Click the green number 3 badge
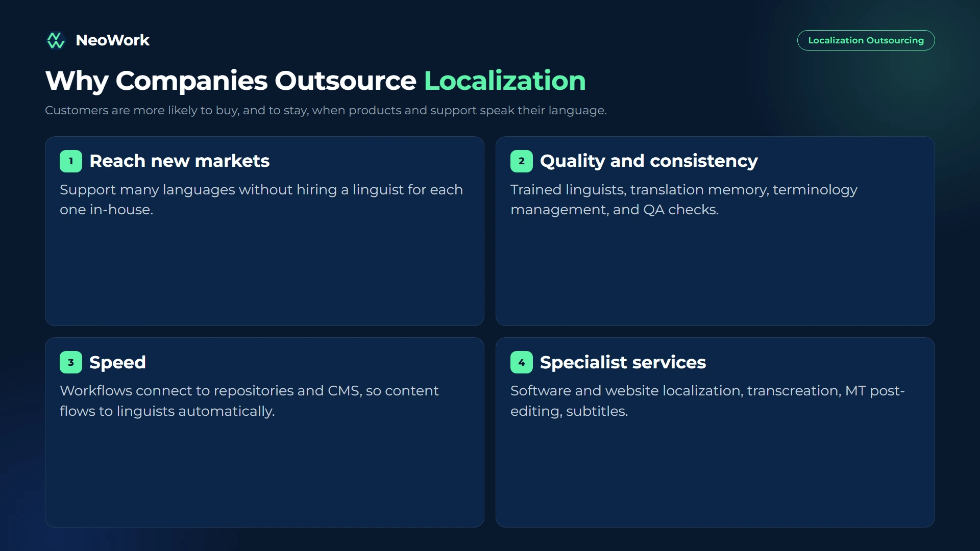 point(71,362)
